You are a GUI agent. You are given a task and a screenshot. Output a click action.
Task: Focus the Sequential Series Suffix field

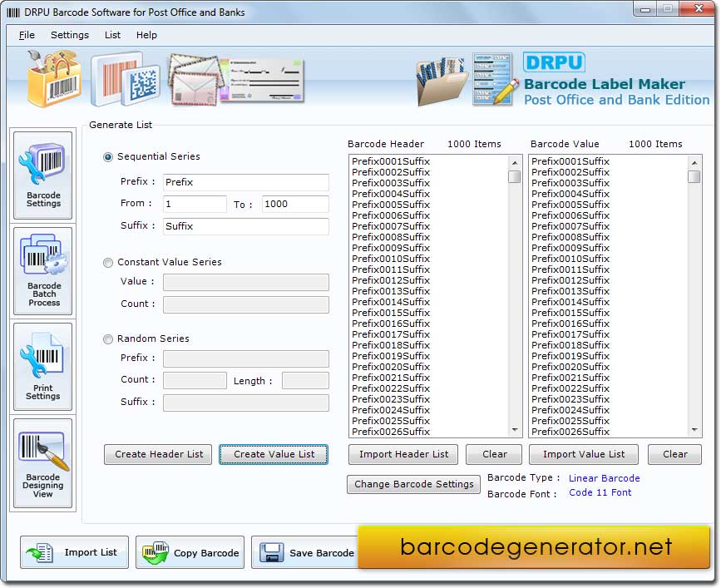click(x=246, y=226)
